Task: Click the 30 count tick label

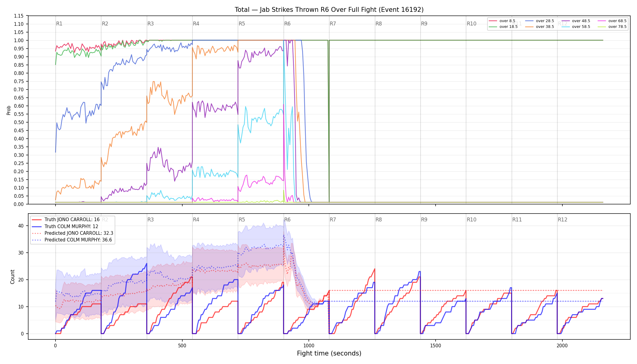Action: point(21,253)
